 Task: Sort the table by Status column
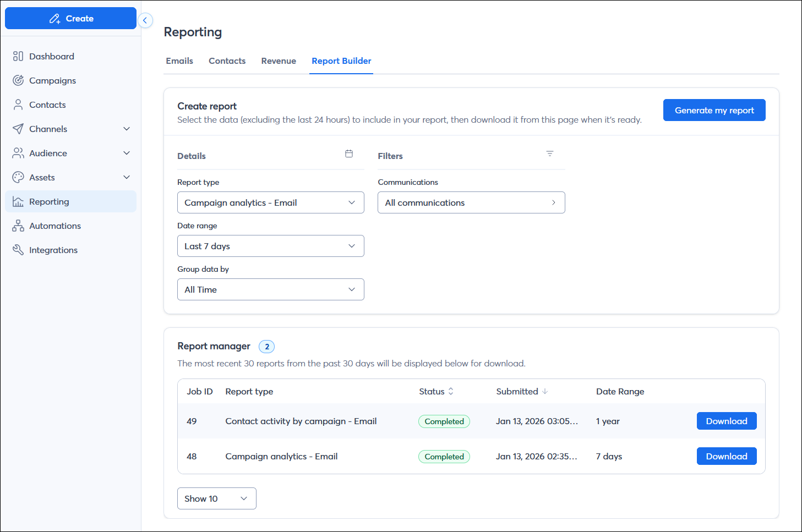(x=451, y=391)
